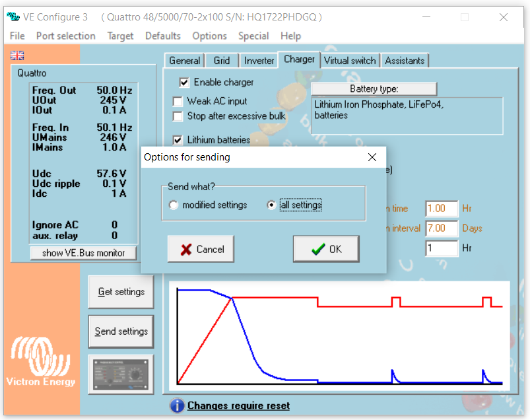Open the Help menu

tap(290, 36)
